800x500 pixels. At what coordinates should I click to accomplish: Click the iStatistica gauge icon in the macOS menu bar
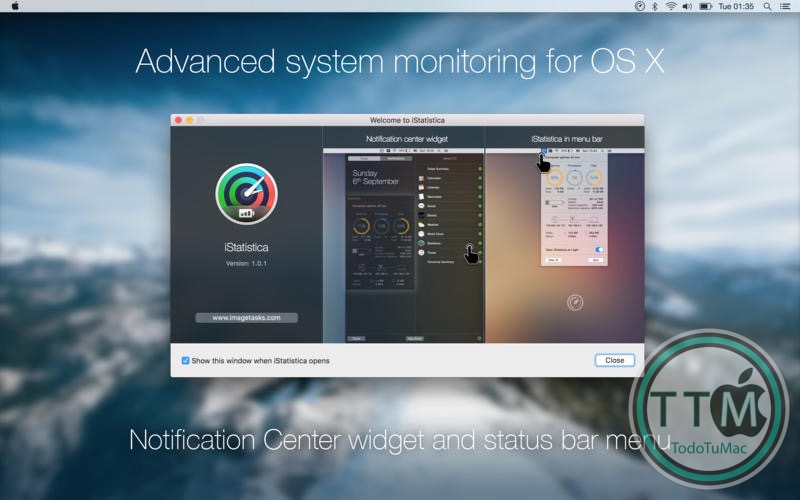tap(639, 6)
